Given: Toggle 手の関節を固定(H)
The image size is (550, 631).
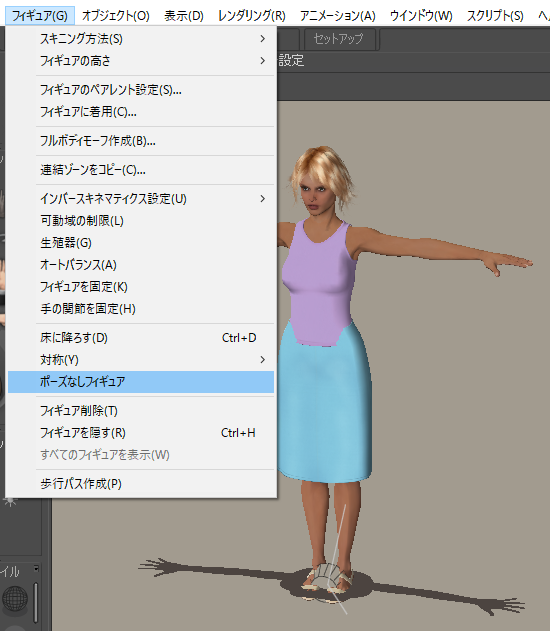Looking at the screenshot, I should coord(141,309).
